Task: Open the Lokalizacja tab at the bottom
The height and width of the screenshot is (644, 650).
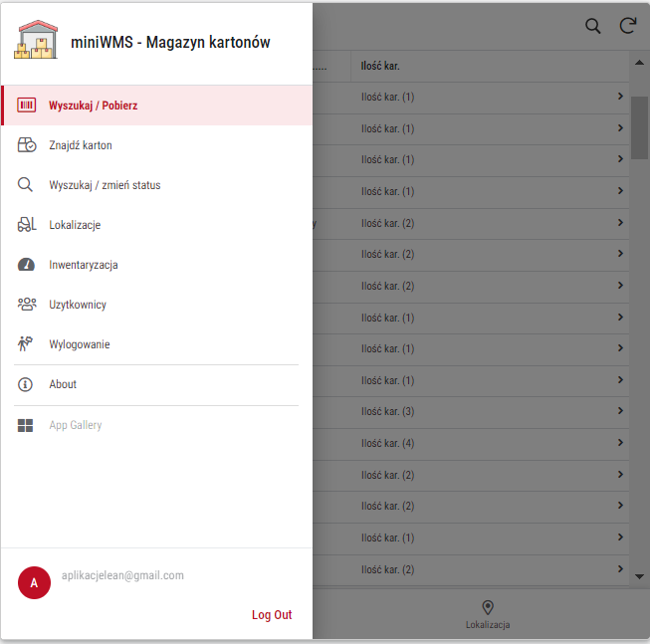Action: [x=488, y=614]
